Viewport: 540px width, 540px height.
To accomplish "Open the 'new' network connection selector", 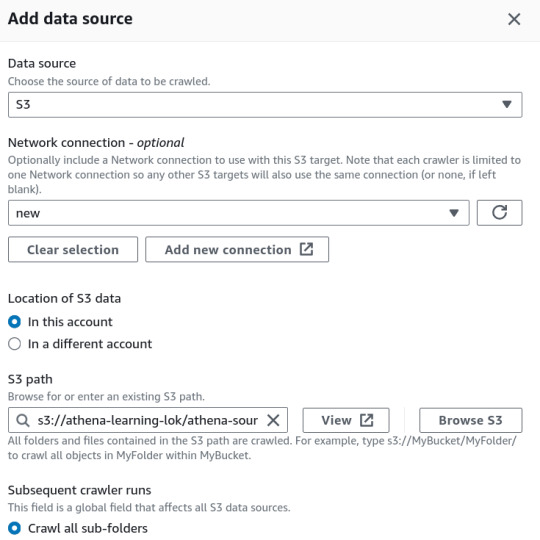I will coord(239,213).
